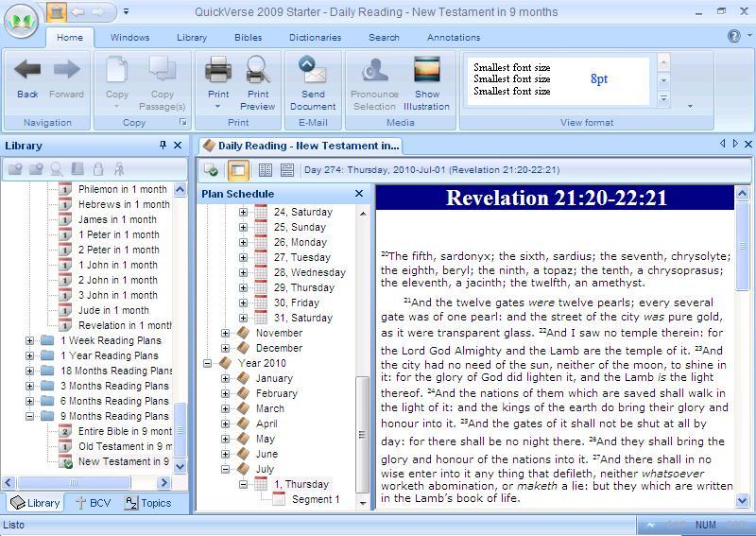Viewport: 756px width, 536px height.
Task: Click magnifier icon in Library toolbar
Action: pos(57,169)
